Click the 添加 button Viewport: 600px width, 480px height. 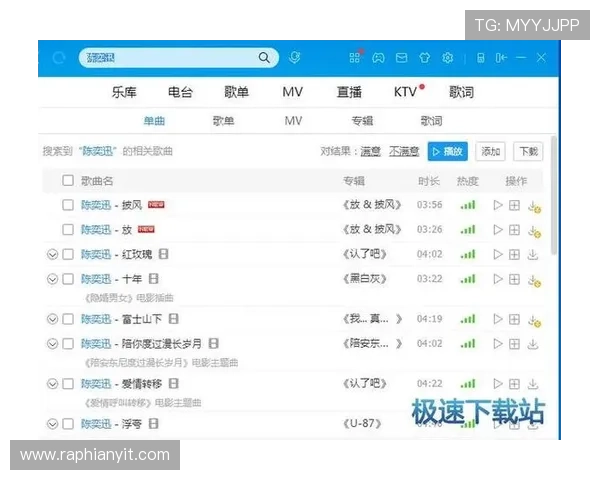491,151
